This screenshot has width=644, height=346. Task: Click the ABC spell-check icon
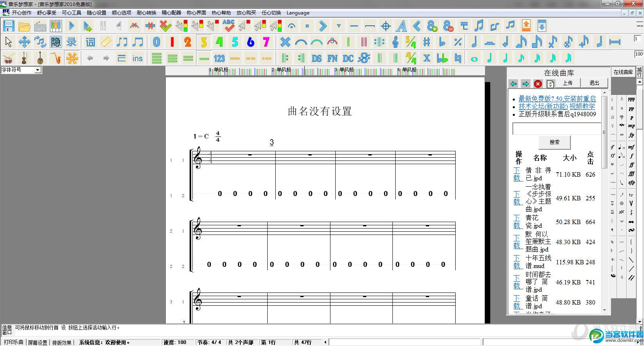(228, 26)
